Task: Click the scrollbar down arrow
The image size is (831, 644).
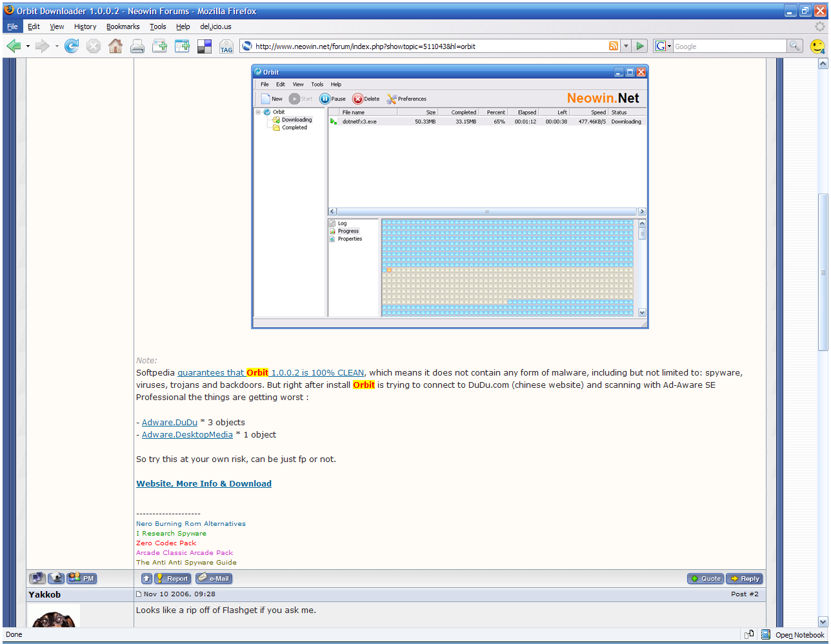Action: (x=823, y=622)
